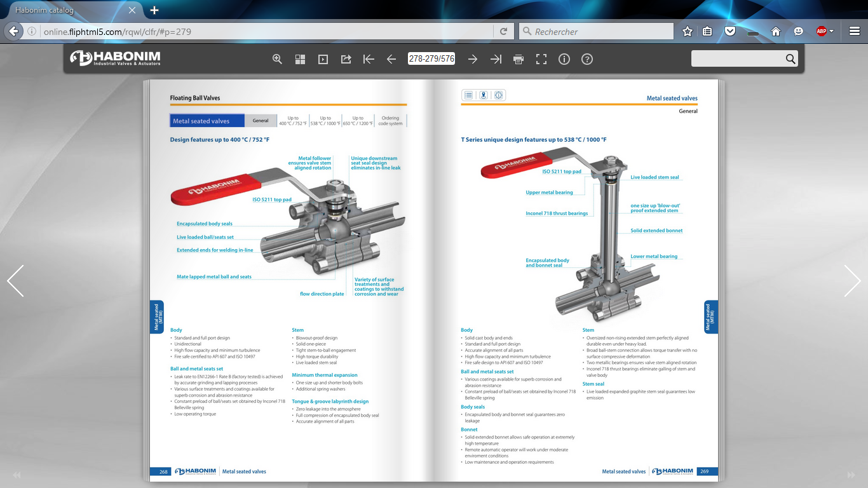The width and height of the screenshot is (868, 488).
Task: Click the 'Live loaded stem seal' diagram label
Action: coord(654,177)
